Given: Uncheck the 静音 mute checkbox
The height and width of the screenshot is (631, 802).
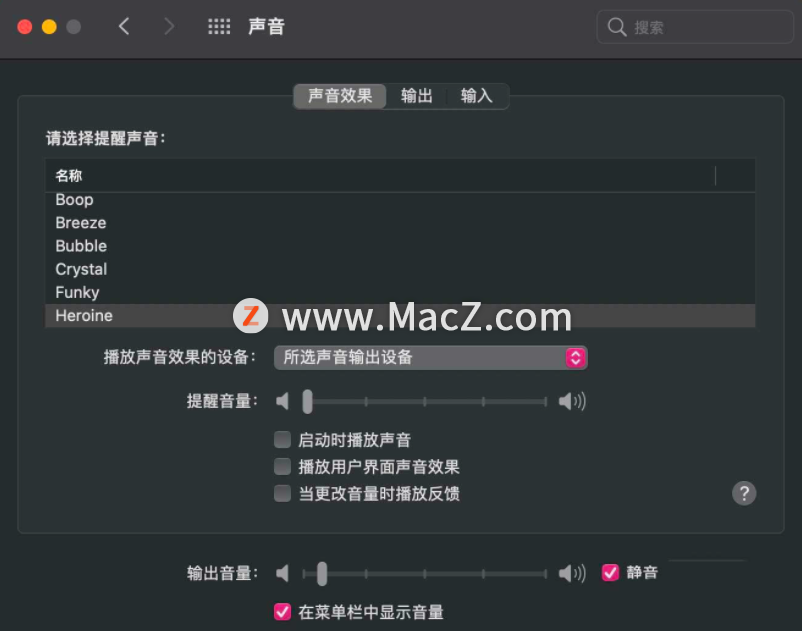Looking at the screenshot, I should 610,572.
